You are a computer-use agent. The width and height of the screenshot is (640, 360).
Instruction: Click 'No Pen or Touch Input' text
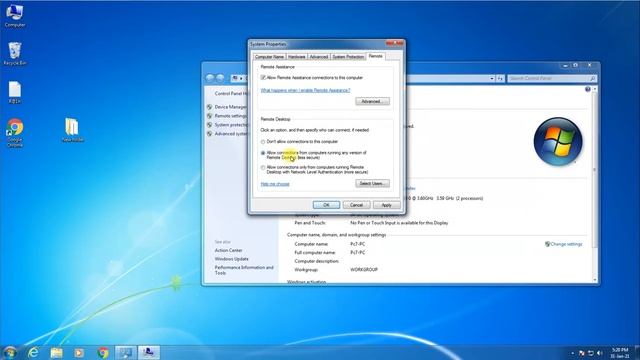pos(399,223)
